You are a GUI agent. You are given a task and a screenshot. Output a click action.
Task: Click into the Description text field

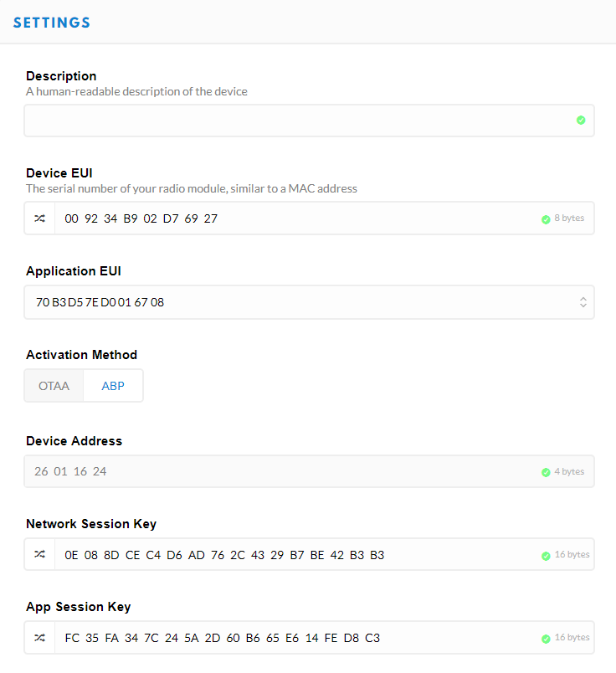293,121
